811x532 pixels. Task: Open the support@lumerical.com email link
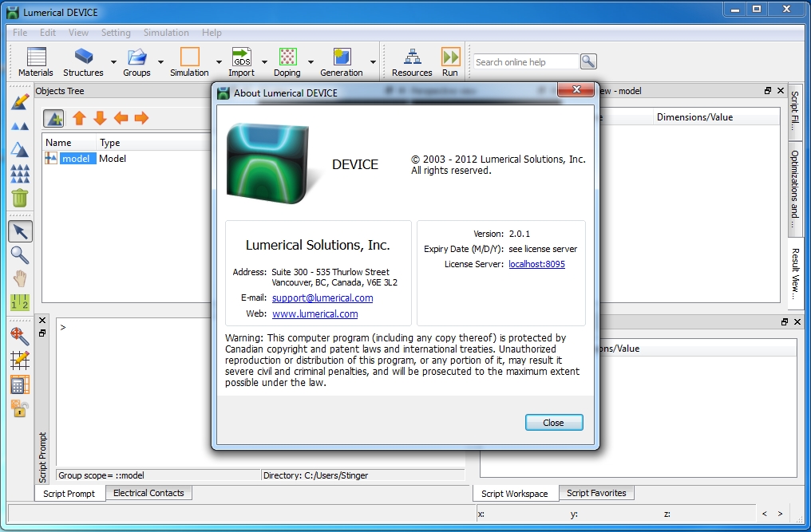click(322, 298)
